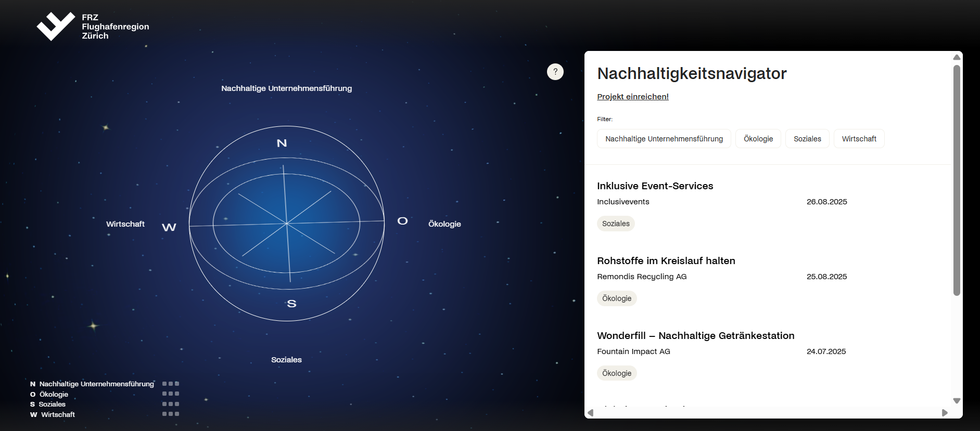
Task: Click Fountain Impact AG organization name
Action: pos(633,351)
